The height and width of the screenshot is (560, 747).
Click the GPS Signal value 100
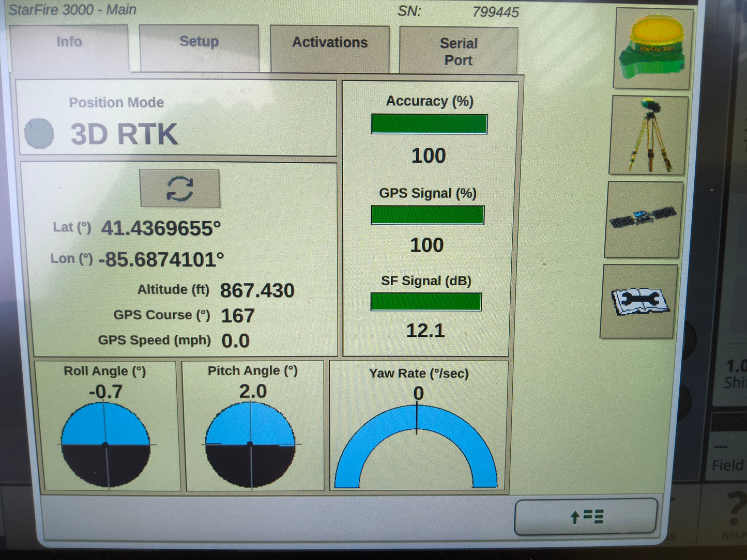point(427,245)
